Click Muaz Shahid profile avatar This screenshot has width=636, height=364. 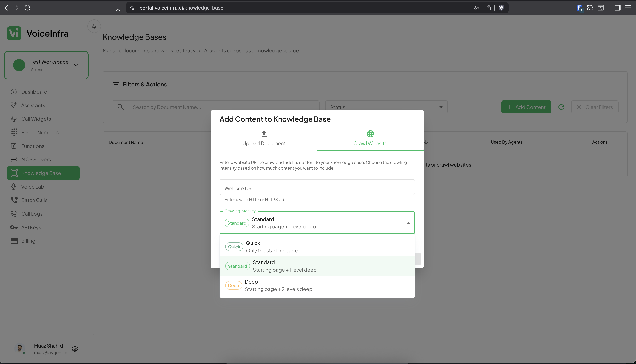[x=19, y=348]
